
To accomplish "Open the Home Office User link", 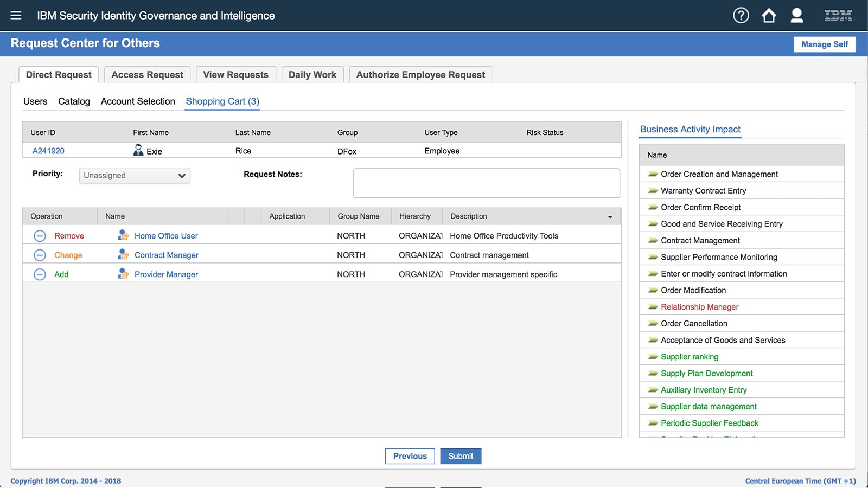I will click(x=166, y=236).
